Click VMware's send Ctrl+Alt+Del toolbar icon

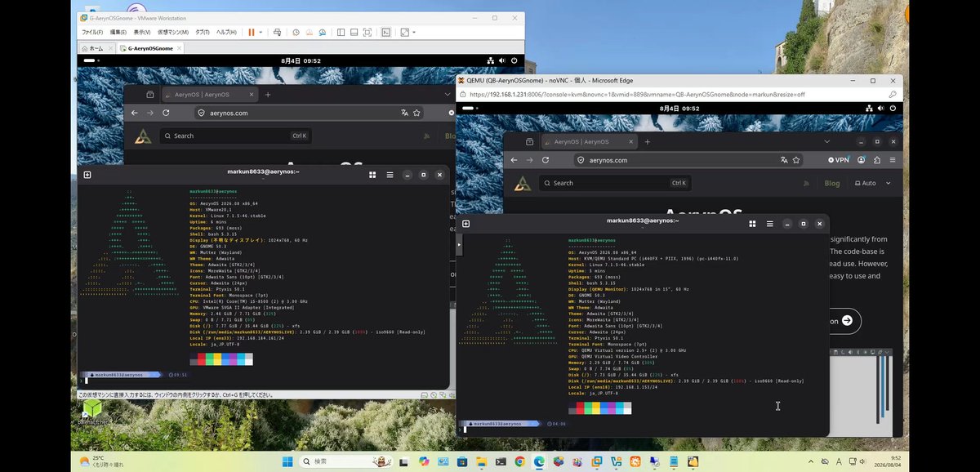tap(277, 32)
